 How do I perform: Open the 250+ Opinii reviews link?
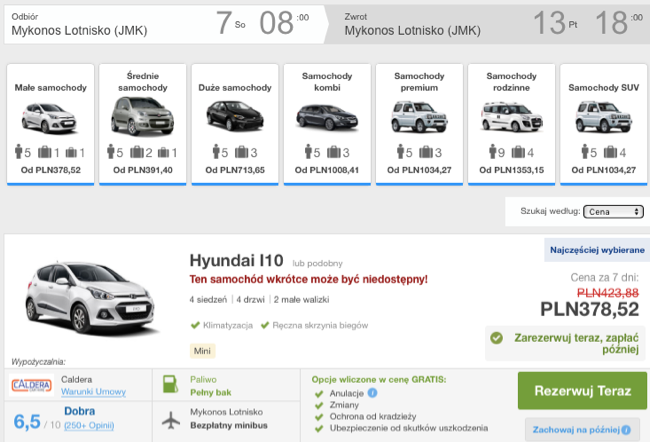point(89,425)
